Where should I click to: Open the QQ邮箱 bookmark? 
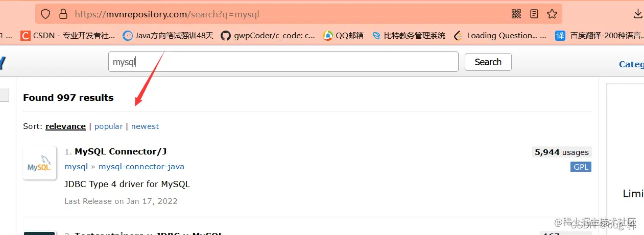click(343, 36)
